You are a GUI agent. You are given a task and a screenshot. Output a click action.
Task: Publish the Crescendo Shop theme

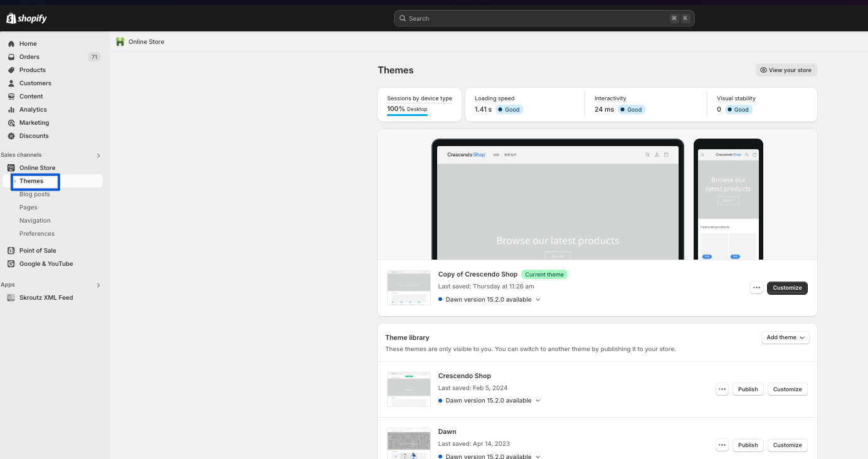(x=748, y=389)
